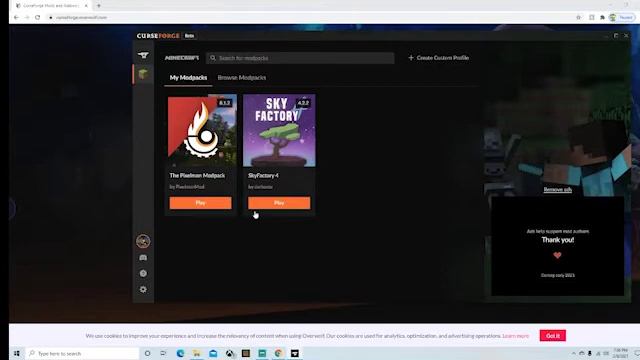Reload the page with the refresh icon
The height and width of the screenshot is (360, 640).
pyautogui.click(x=38, y=18)
